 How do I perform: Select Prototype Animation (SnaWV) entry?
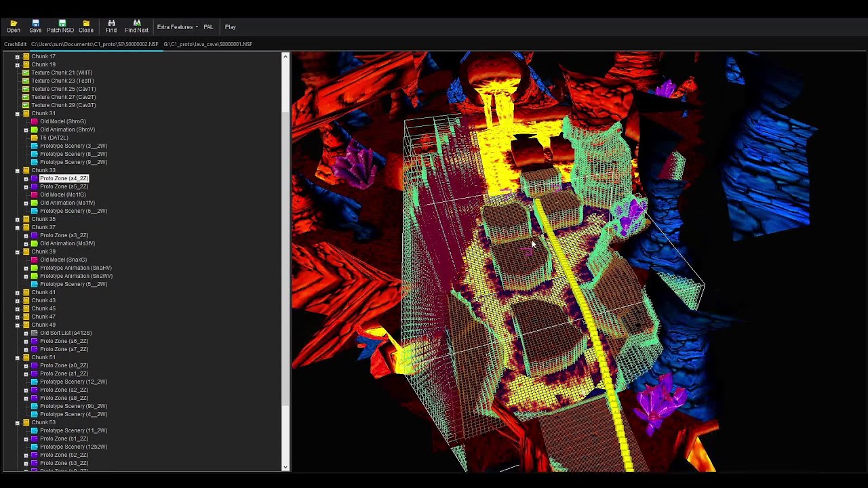pos(76,276)
